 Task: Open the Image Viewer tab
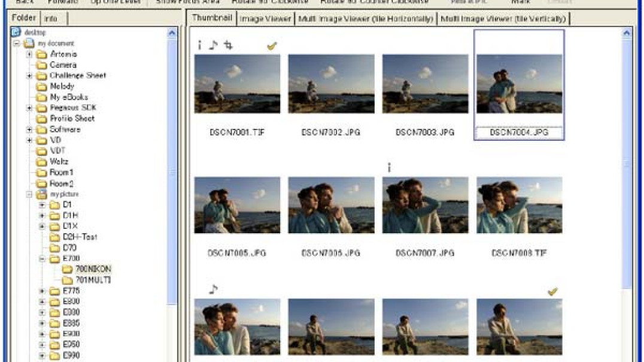click(265, 19)
